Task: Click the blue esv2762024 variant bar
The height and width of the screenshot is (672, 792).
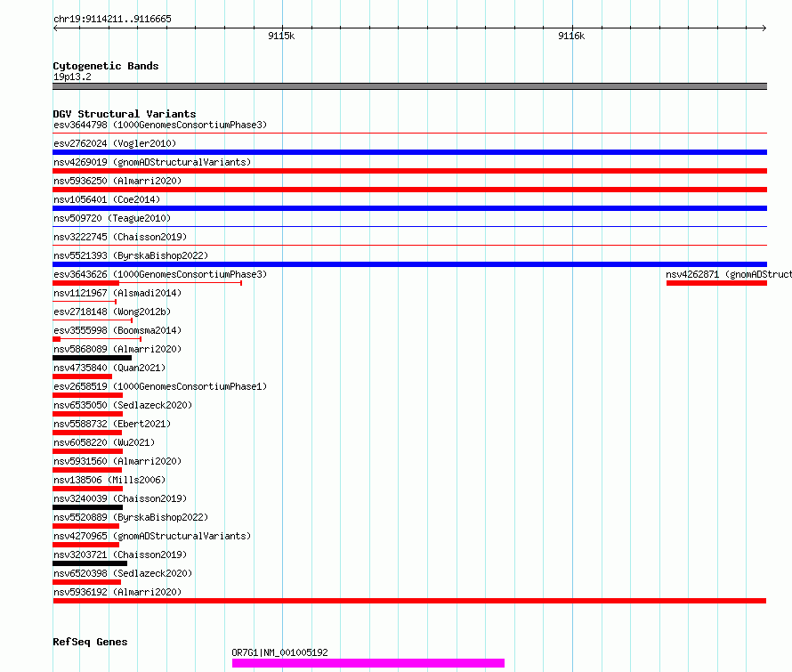Action: pyautogui.click(x=409, y=152)
